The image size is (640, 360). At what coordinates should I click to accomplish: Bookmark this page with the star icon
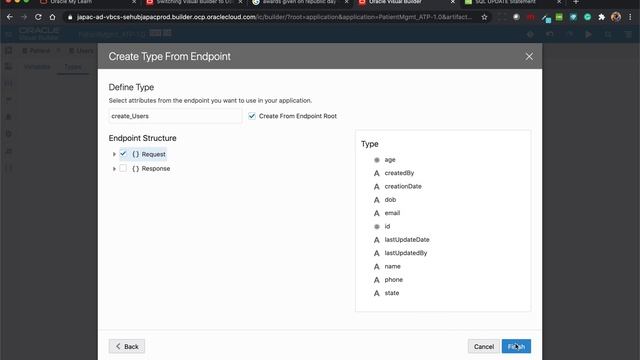pyautogui.click(x=484, y=17)
